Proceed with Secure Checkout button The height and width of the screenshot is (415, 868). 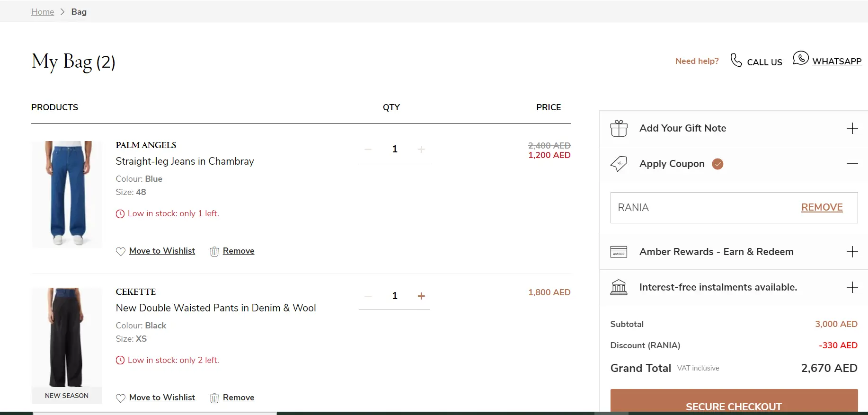734,401
